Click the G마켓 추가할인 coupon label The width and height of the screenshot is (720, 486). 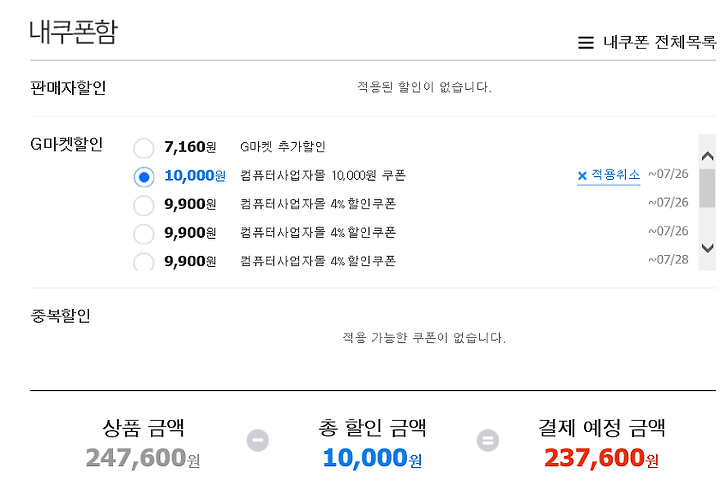[x=283, y=147]
